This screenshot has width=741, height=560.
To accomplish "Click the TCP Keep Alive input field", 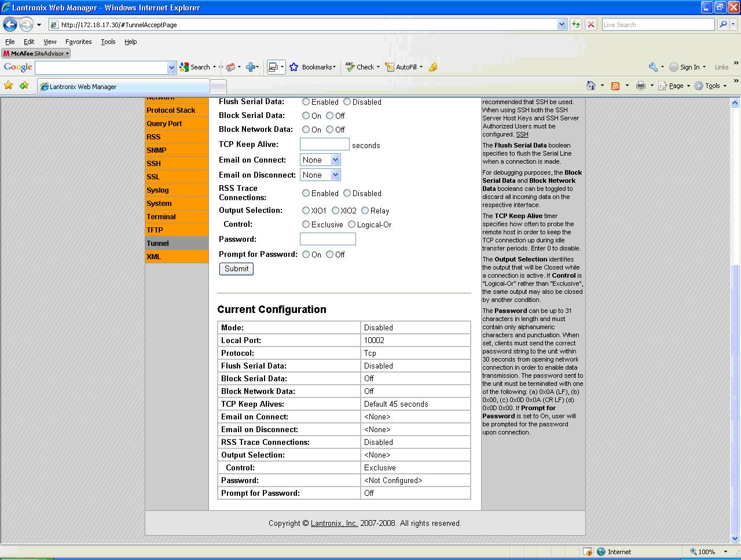I will (x=324, y=145).
